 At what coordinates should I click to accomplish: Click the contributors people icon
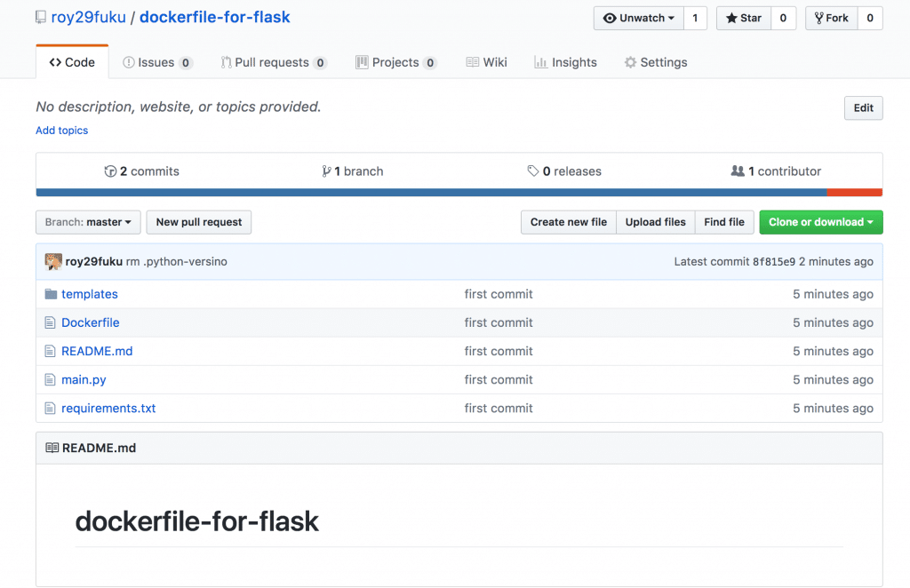pos(737,171)
